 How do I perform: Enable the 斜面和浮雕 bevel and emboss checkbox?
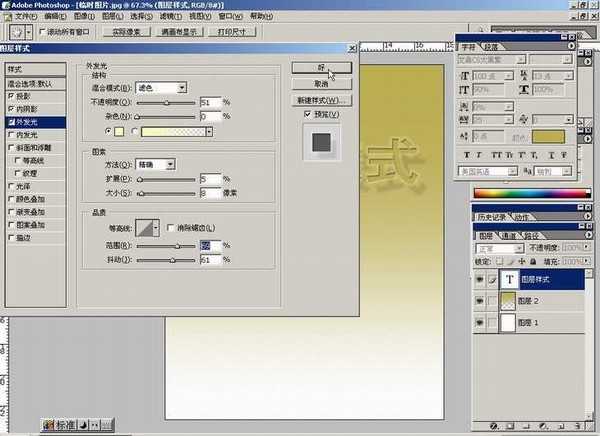coord(11,147)
